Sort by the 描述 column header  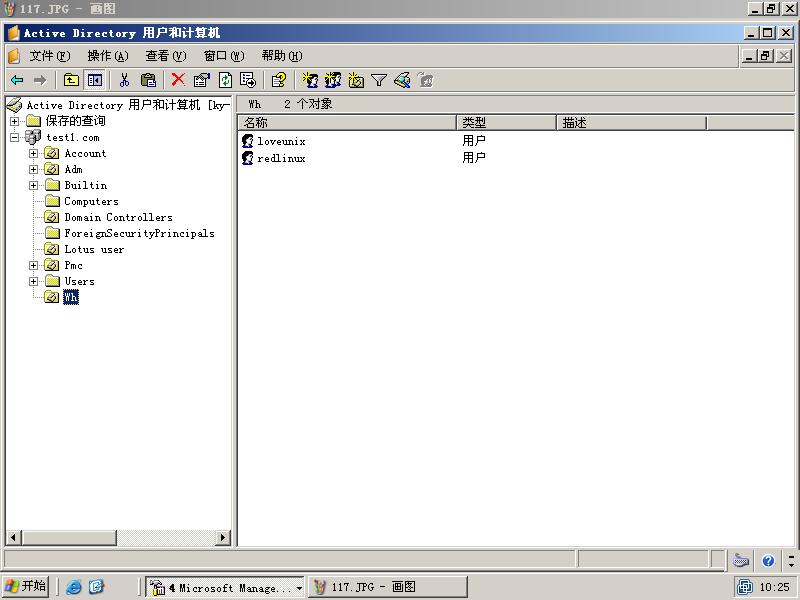[632, 122]
